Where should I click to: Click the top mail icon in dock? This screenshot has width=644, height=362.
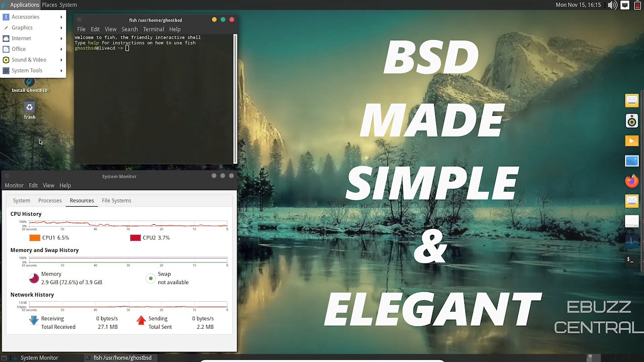[x=631, y=100]
